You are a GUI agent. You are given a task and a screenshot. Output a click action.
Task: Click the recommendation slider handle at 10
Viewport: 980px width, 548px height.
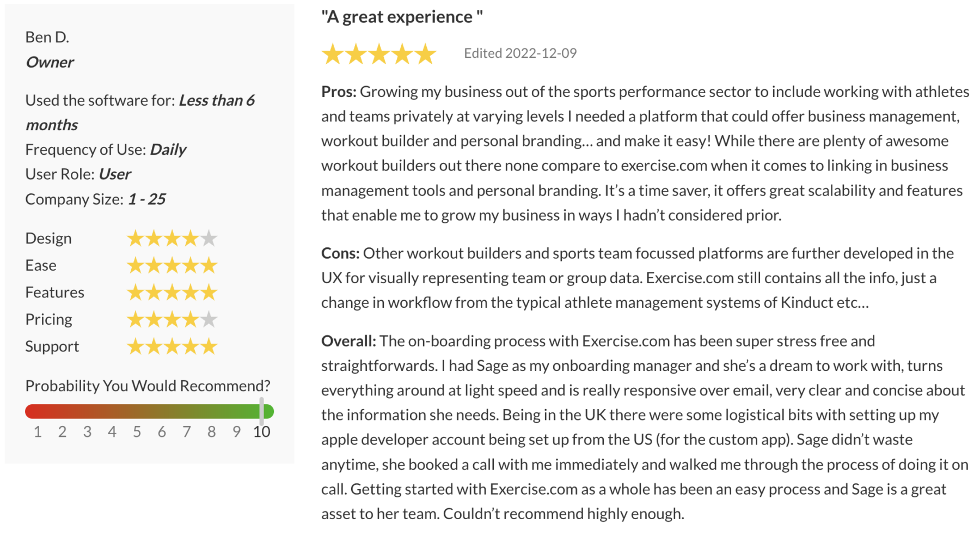click(x=262, y=411)
